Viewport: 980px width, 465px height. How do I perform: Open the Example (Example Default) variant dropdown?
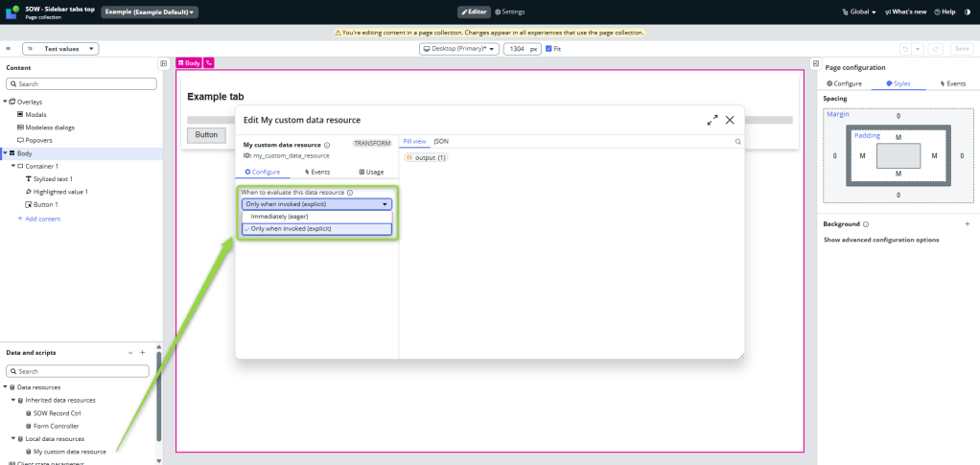tap(150, 12)
